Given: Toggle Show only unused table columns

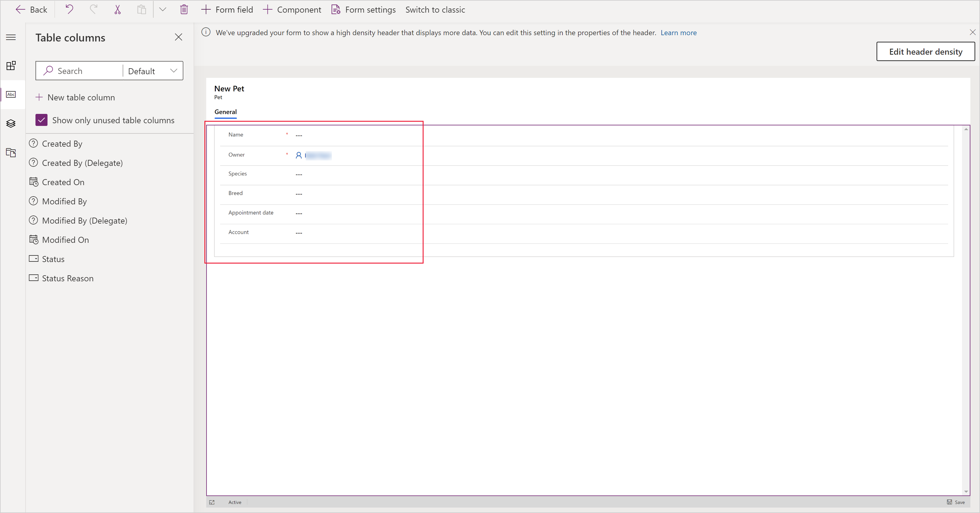Looking at the screenshot, I should [41, 119].
